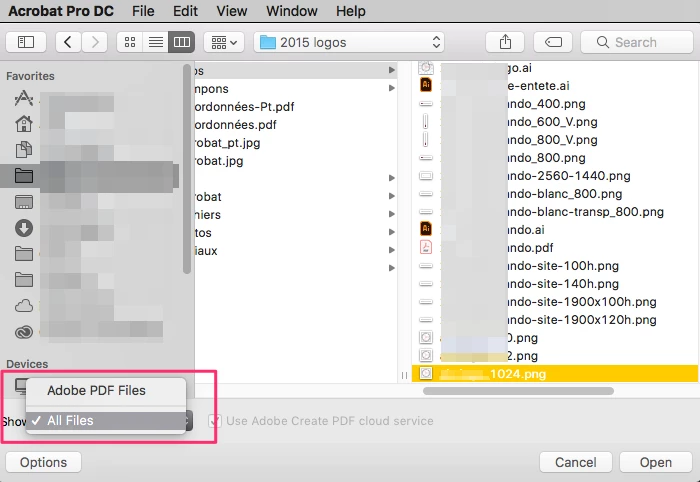This screenshot has width=700, height=482.
Task: Open the 2015 logos folder path popup
Action: click(349, 42)
